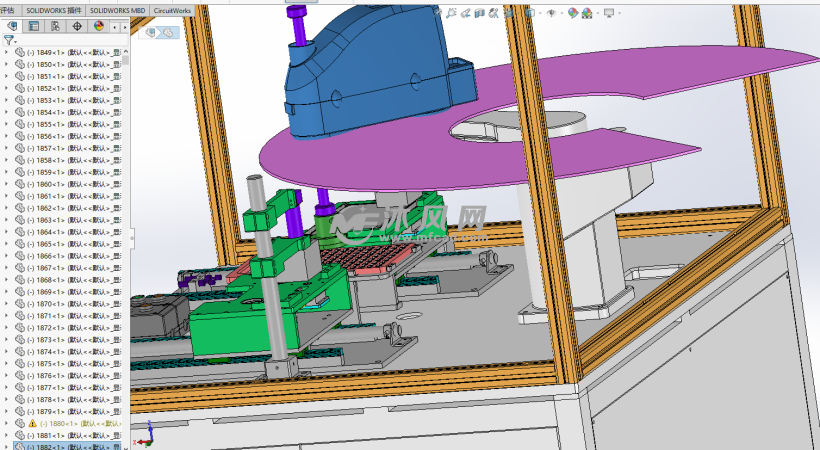
Task: Select the highlighted 1882<1> tree item
Action: pyautogui.click(x=70, y=447)
